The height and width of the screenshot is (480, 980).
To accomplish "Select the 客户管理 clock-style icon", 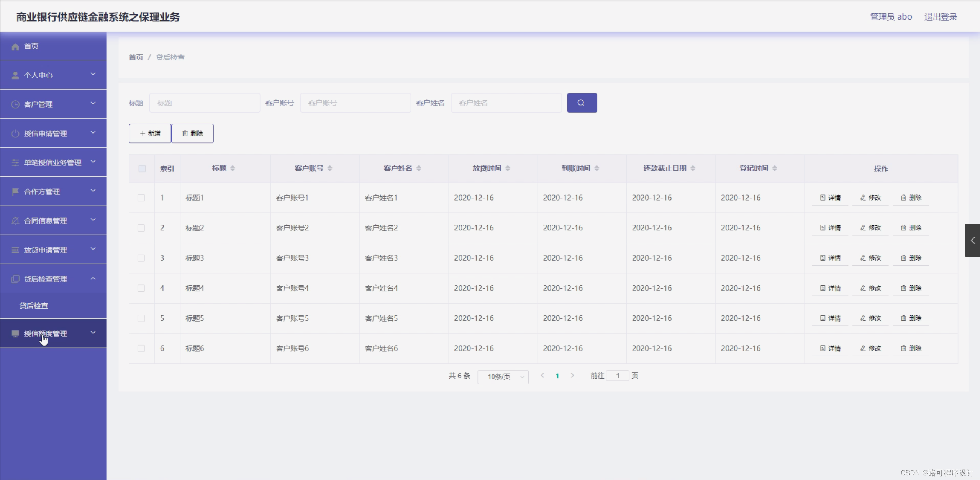I will point(15,104).
